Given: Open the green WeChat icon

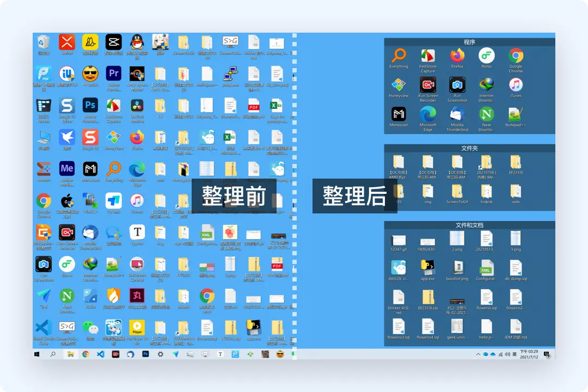Looking at the screenshot, I should coord(90,327).
